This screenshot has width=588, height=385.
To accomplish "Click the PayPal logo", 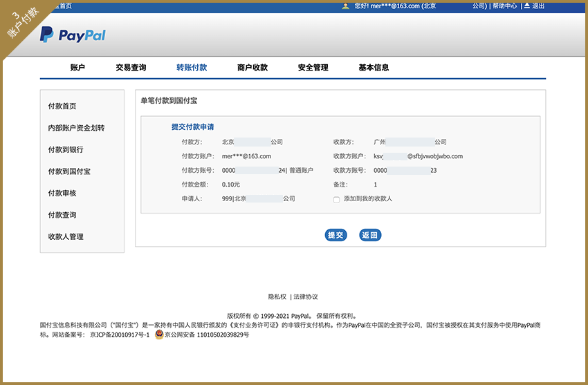I will click(x=73, y=35).
